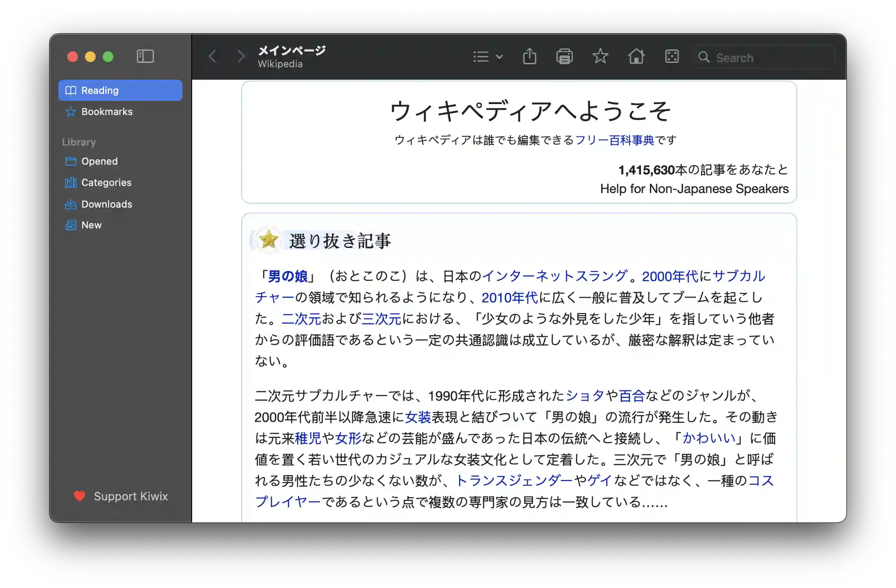The image size is (896, 588).
Task: Open the トランスジェンダー link
Action: coord(514,480)
